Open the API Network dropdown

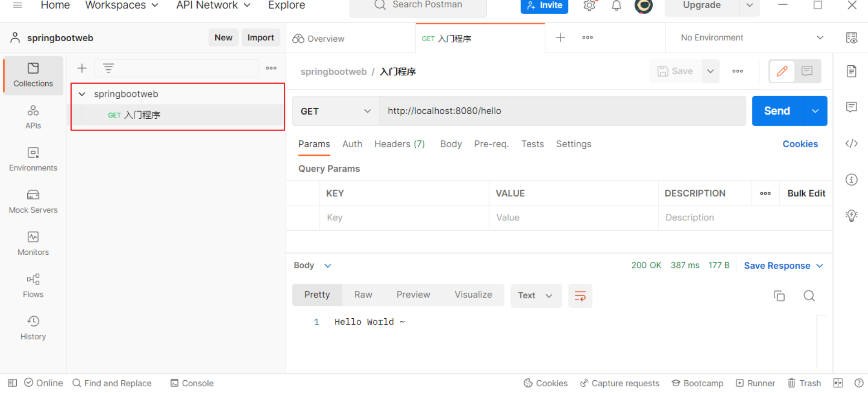[x=213, y=5]
